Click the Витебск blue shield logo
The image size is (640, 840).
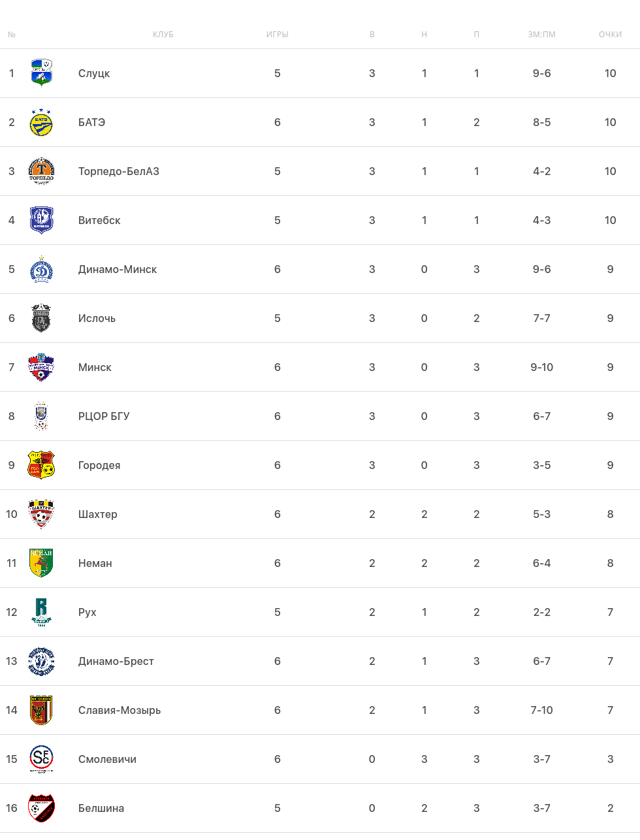tap(41, 220)
